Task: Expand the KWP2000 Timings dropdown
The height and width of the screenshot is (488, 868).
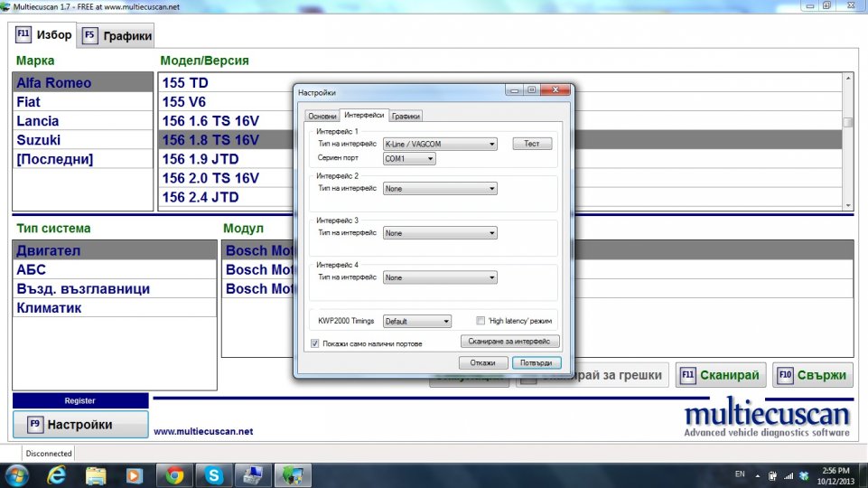Action: click(x=416, y=321)
